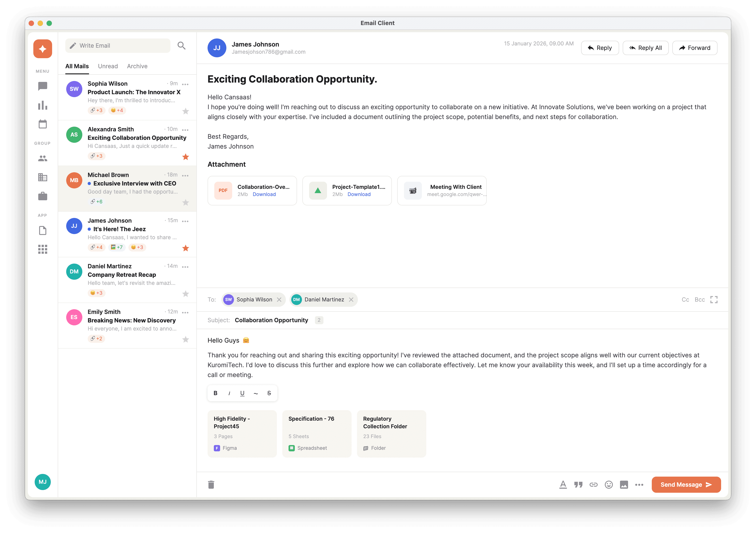Expand more compose options ellipsis
This screenshot has width=756, height=533.
(x=639, y=485)
